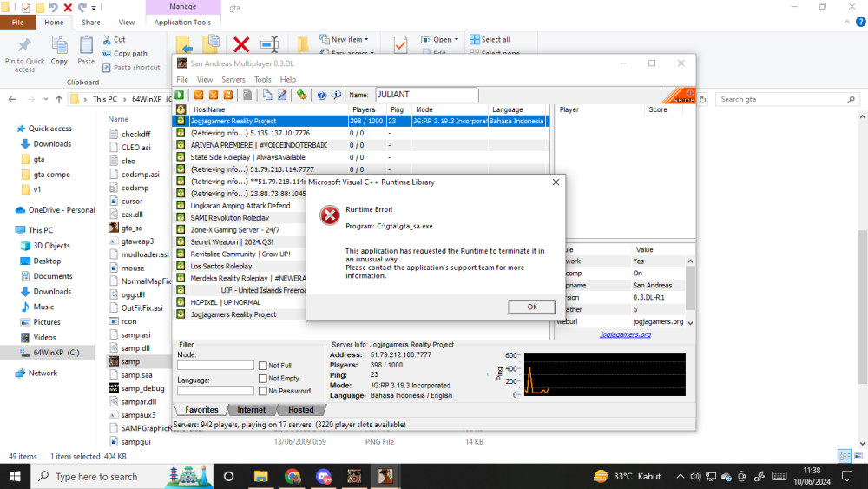Enable the Not Full filter checkbox
Screen dimensions: 868x489
click(x=263, y=366)
